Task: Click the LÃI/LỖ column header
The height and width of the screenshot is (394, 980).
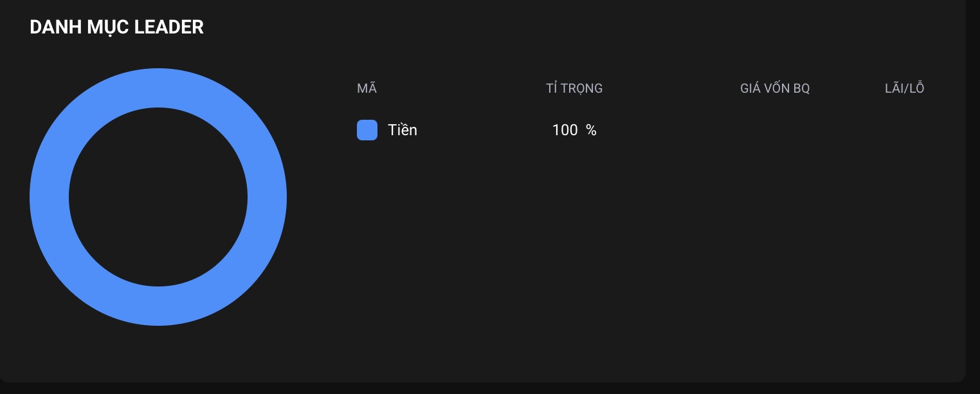Action: [904, 89]
